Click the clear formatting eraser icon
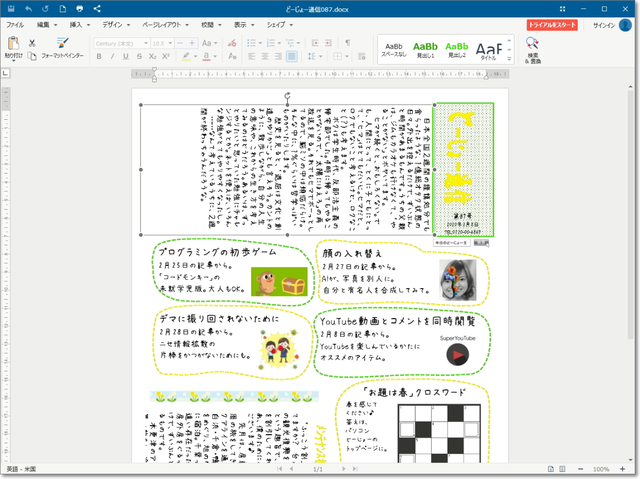 point(232,43)
